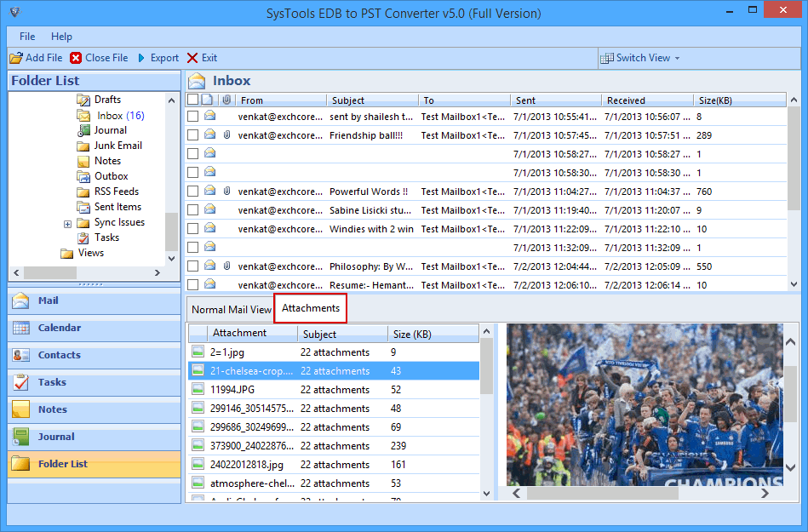Select the Sent Items folder icon
The height and width of the screenshot is (532, 808).
tap(83, 207)
